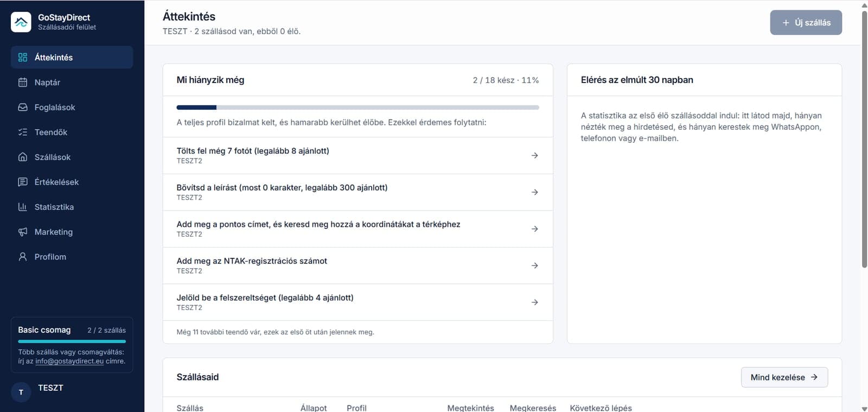Click the Marketing megaphone icon
This screenshot has width=868, height=412.
(23, 232)
